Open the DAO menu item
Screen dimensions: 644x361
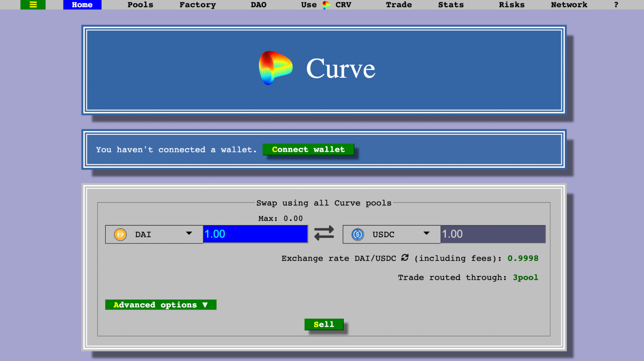[x=258, y=5]
